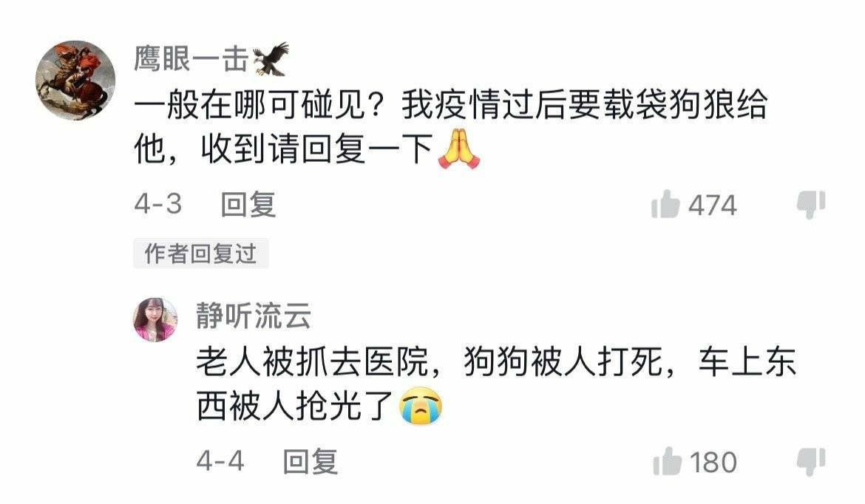The height and width of the screenshot is (504, 865).
Task: Select the comment text starting 一般在哪可碰见
Action: 451,126
